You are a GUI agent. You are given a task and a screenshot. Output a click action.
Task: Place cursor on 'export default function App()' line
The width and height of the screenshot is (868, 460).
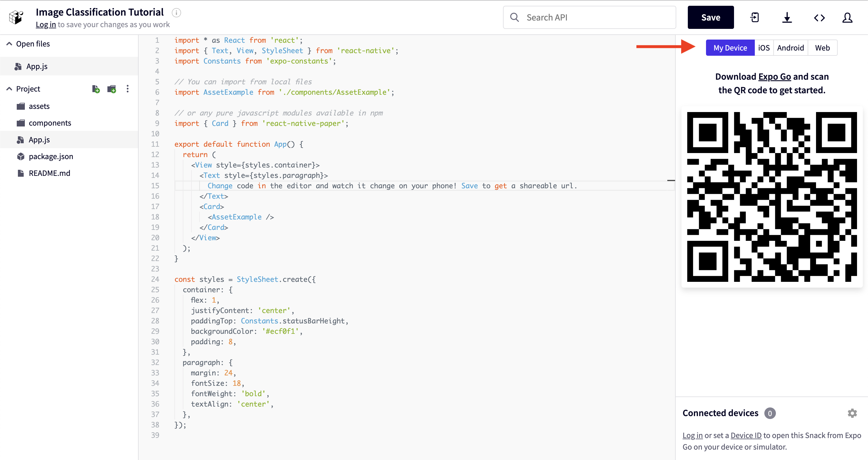click(239, 144)
